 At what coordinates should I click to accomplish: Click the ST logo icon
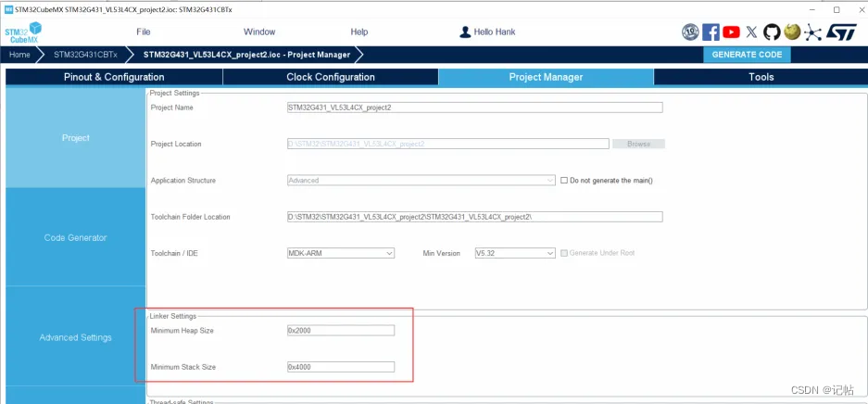pyautogui.click(x=841, y=32)
